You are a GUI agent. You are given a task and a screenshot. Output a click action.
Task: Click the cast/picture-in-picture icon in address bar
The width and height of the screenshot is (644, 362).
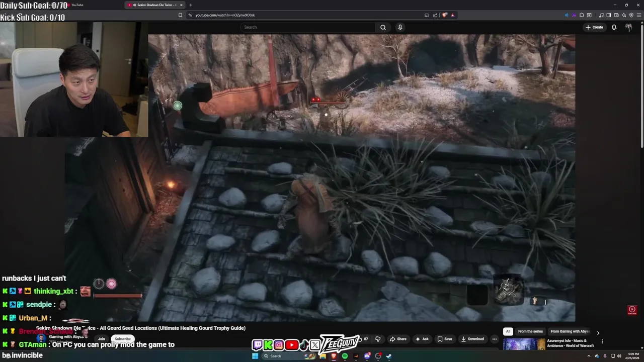point(427,15)
